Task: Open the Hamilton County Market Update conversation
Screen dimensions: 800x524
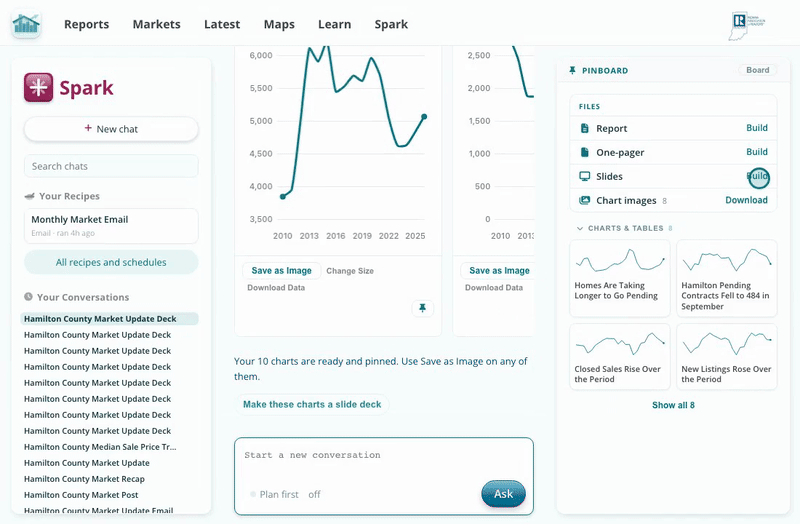Action: 87,463
